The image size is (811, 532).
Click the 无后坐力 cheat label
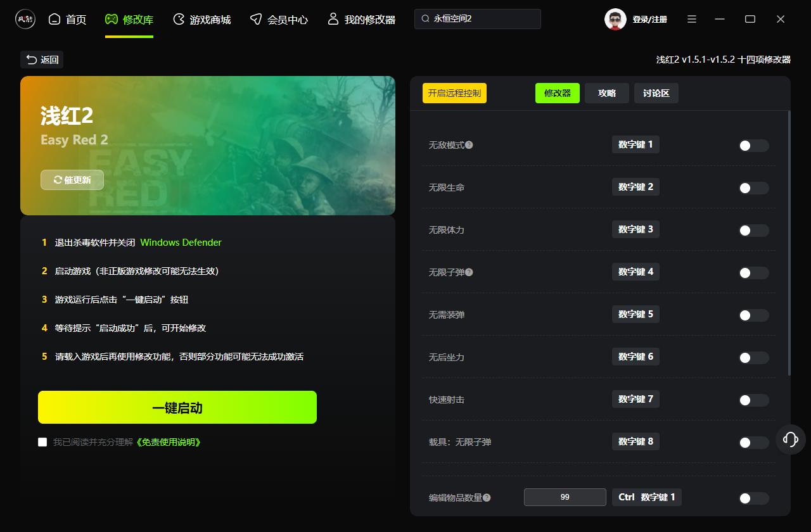coord(447,357)
